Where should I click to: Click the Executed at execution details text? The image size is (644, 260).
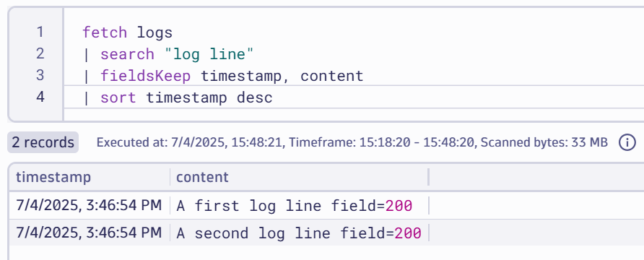[x=352, y=142]
